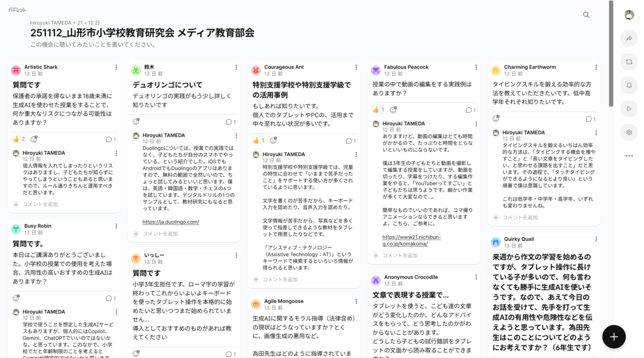Click comment count on Fabulous Peacock post
Screen dimensions: 644x358
471,110
